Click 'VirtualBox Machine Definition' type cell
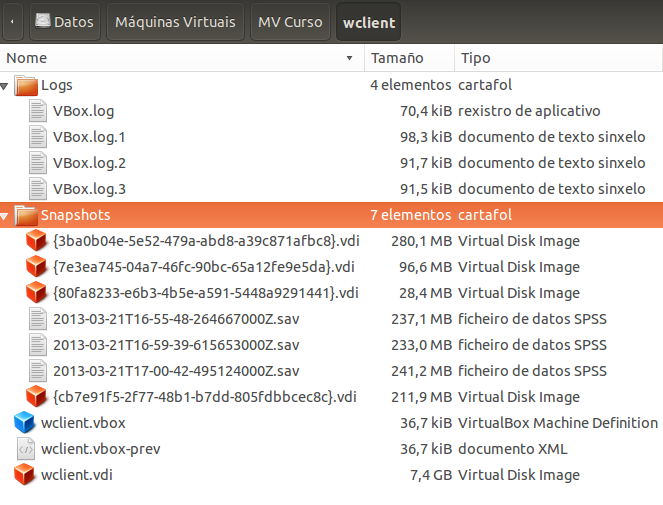The image size is (663, 505). coord(558,423)
